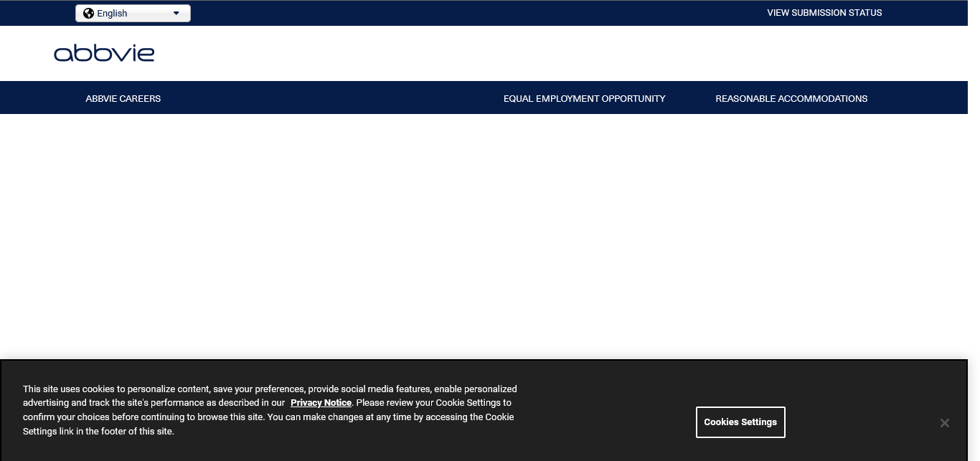This screenshot has height=461, width=980.
Task: Click cookie notice last line mentioning footer
Action: (98, 432)
